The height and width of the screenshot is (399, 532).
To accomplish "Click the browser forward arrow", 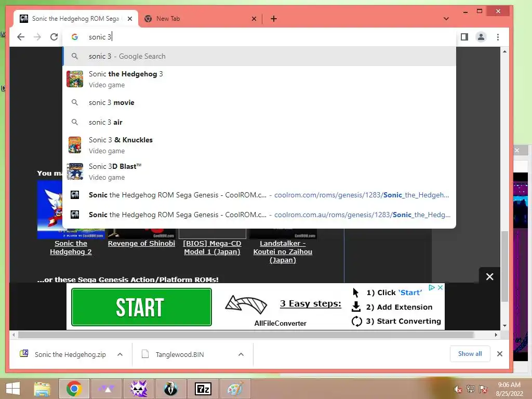I will point(37,37).
